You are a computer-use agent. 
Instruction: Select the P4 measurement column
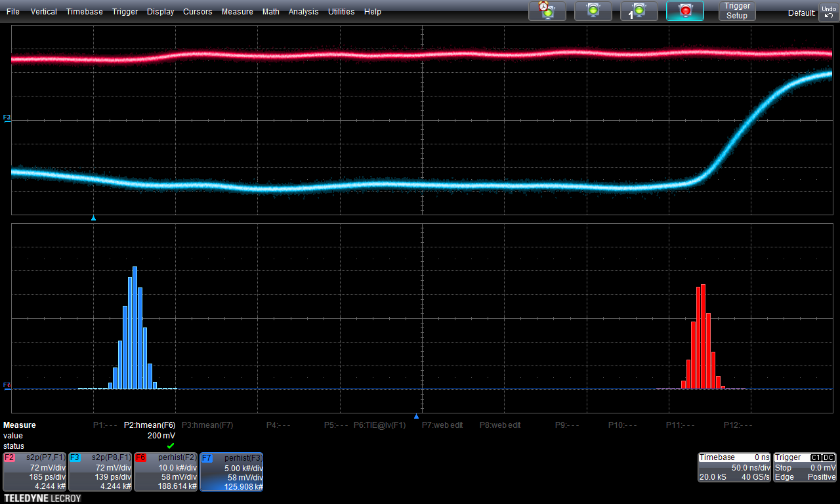pyautogui.click(x=279, y=425)
